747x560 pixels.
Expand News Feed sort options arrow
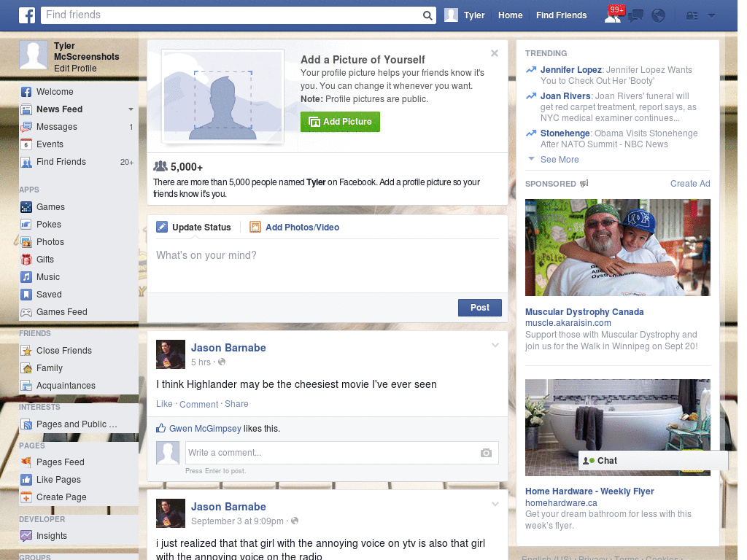click(x=131, y=109)
